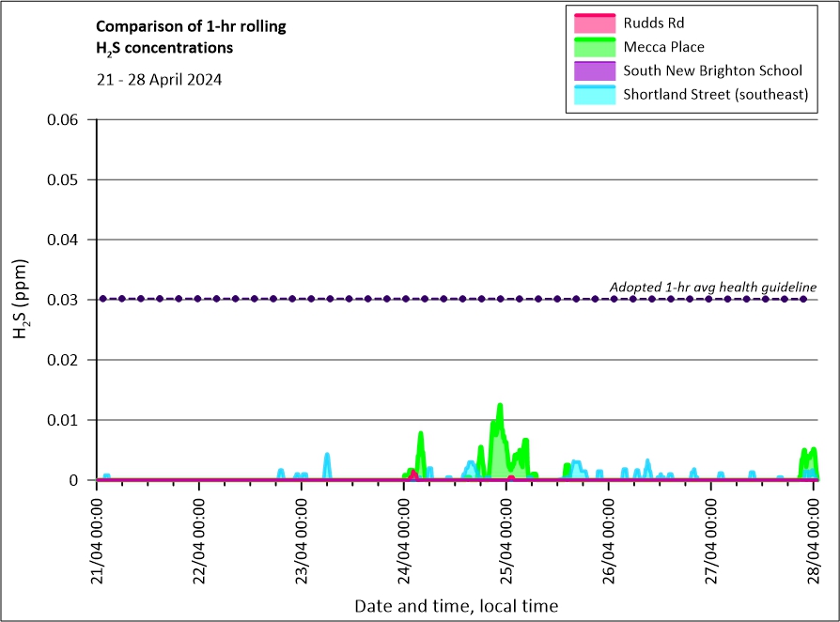The height and width of the screenshot is (622, 840).
Task: Click the chart title 'Comparison of 1-hr rolling'
Action: click(x=191, y=26)
